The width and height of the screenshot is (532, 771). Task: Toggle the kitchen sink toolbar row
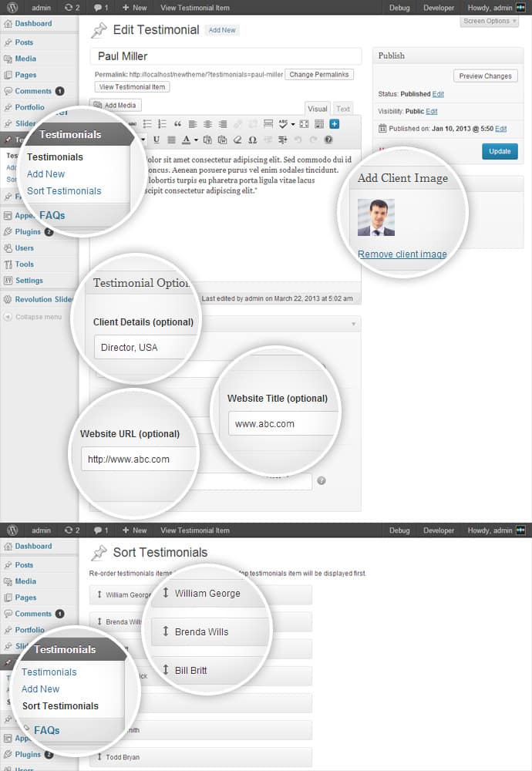(x=318, y=124)
